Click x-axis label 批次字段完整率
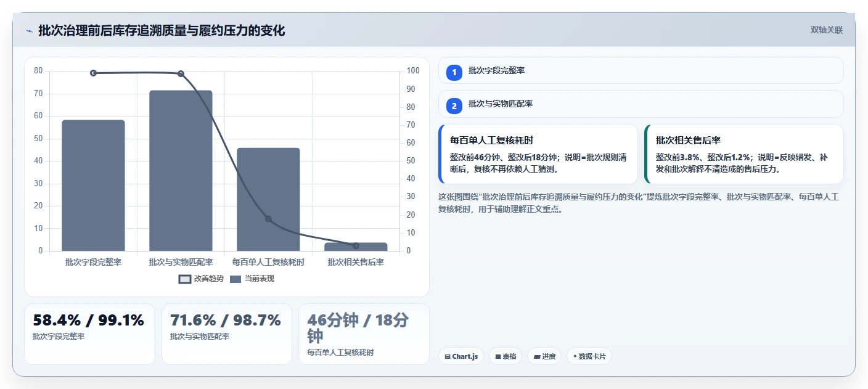The image size is (868, 389). pos(93,262)
